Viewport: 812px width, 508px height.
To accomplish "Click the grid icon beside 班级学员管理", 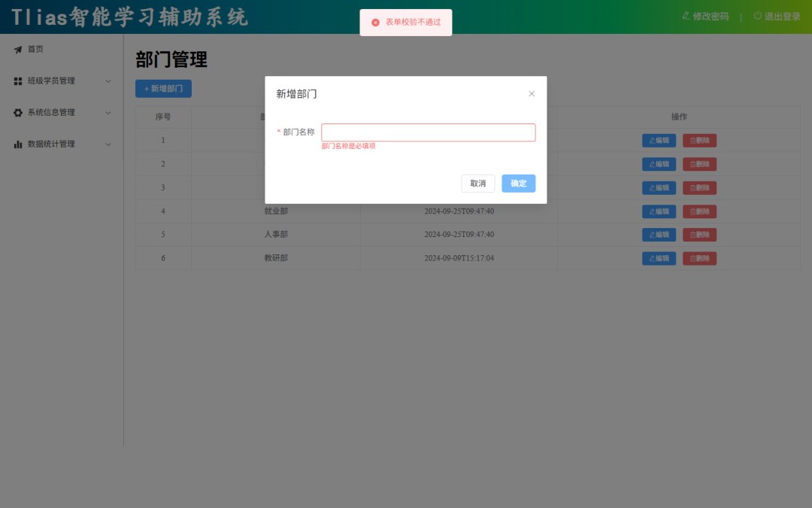I will (17, 81).
